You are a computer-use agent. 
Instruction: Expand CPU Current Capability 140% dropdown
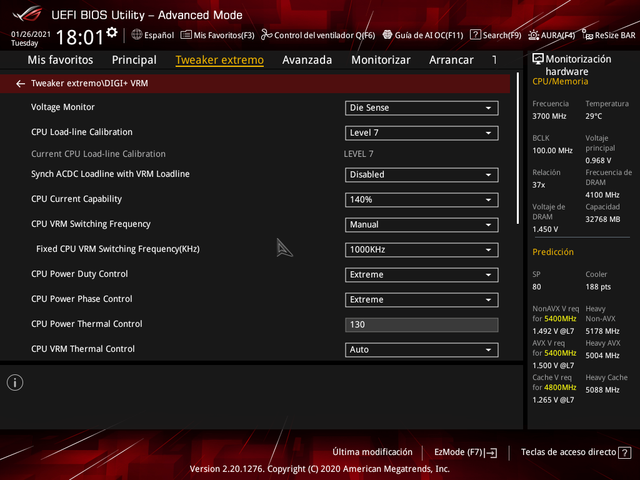click(422, 200)
